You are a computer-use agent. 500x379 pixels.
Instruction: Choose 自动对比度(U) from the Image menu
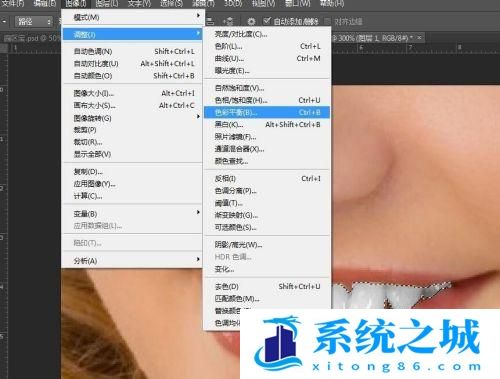(132, 63)
